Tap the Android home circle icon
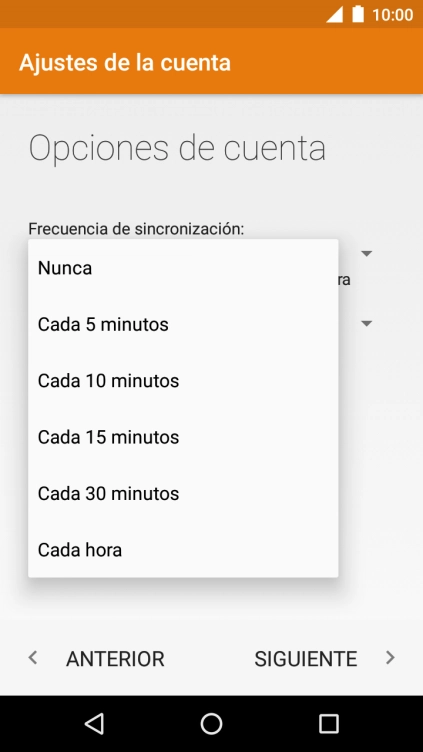 pos(212,723)
